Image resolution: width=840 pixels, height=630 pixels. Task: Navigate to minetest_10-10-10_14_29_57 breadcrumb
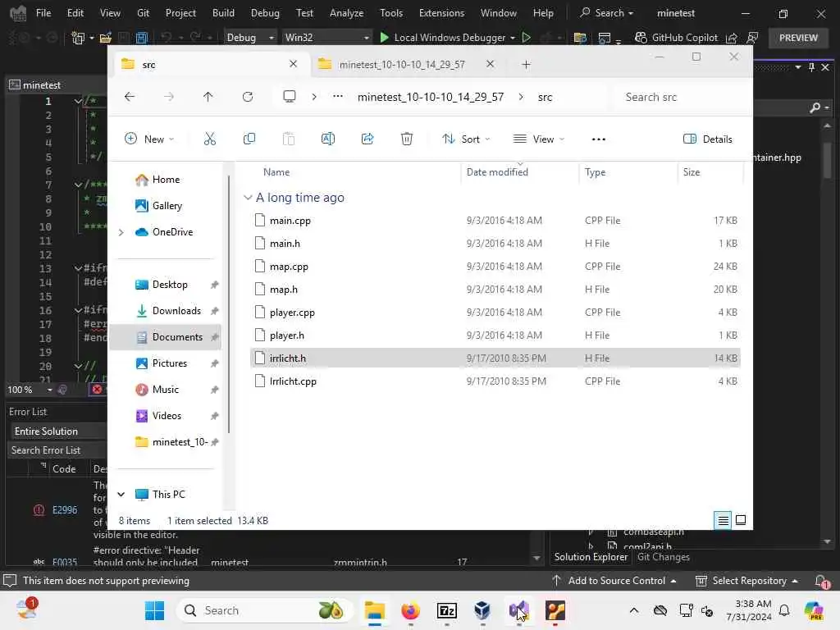[x=431, y=97]
